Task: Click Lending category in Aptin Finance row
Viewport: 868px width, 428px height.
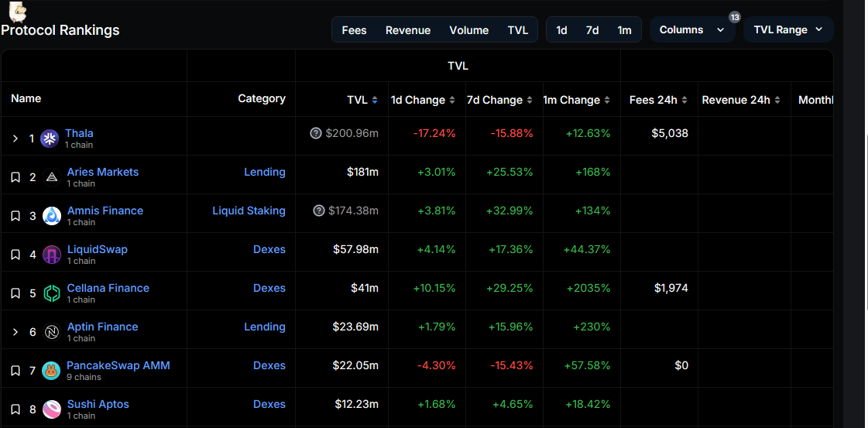Action: pos(265,327)
